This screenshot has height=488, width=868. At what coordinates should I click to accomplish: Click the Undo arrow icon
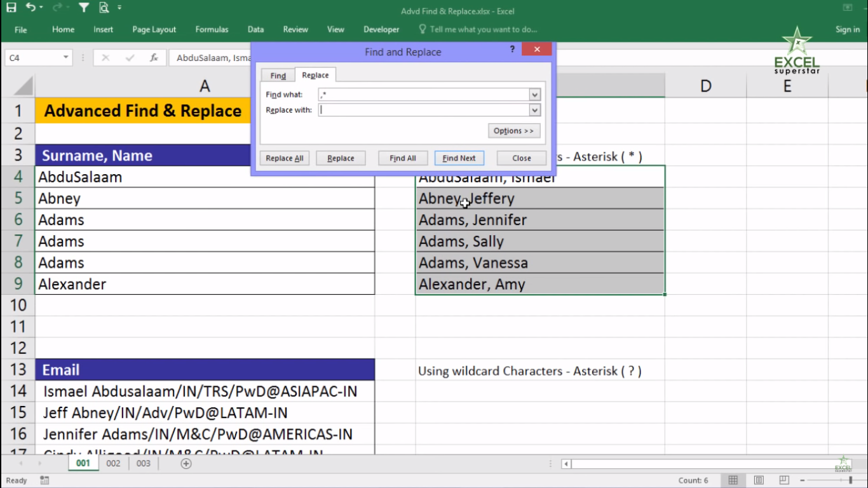31,8
